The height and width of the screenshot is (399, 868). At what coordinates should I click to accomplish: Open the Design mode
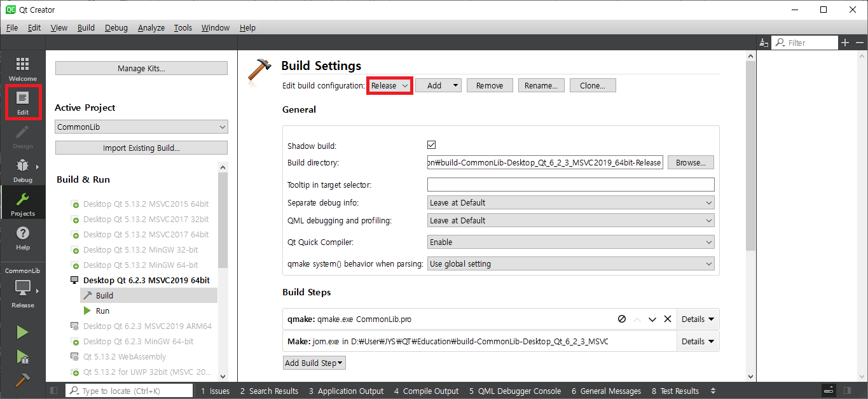22,137
